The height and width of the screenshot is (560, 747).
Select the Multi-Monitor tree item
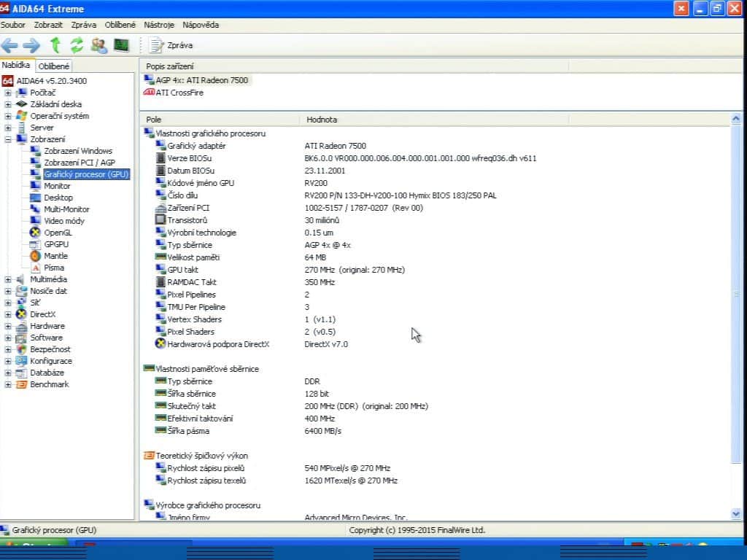[66, 209]
